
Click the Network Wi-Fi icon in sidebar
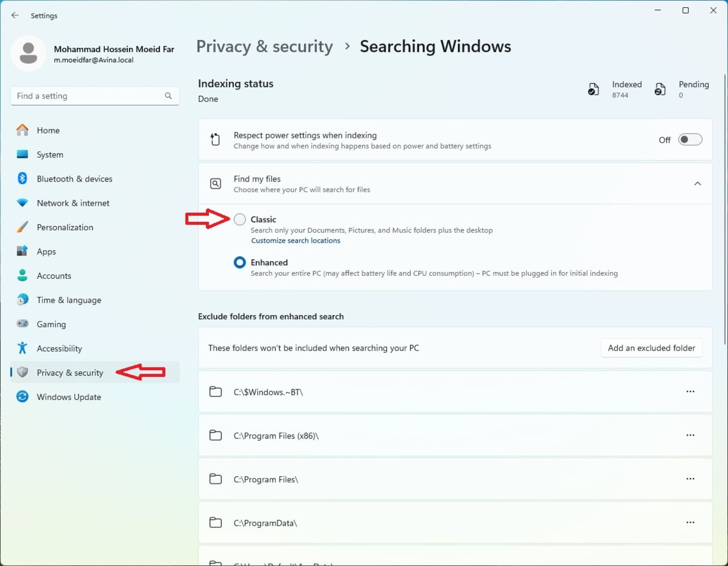[22, 203]
